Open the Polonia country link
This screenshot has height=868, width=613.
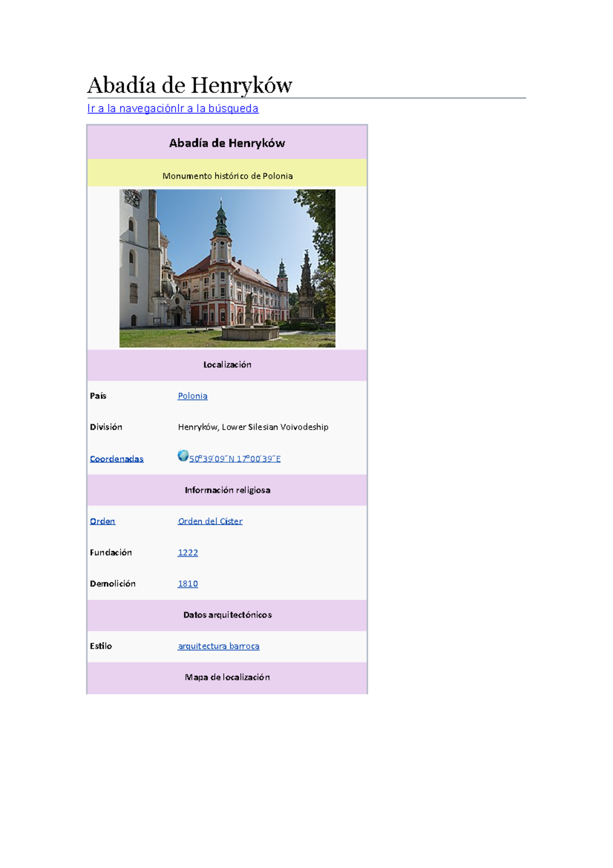tap(193, 396)
